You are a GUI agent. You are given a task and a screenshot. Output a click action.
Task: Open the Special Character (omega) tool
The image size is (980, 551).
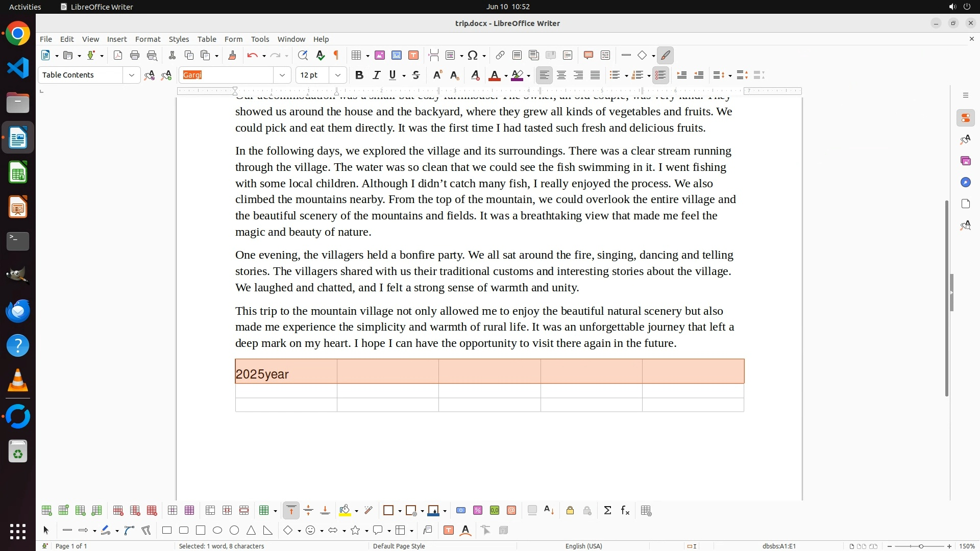click(473, 56)
